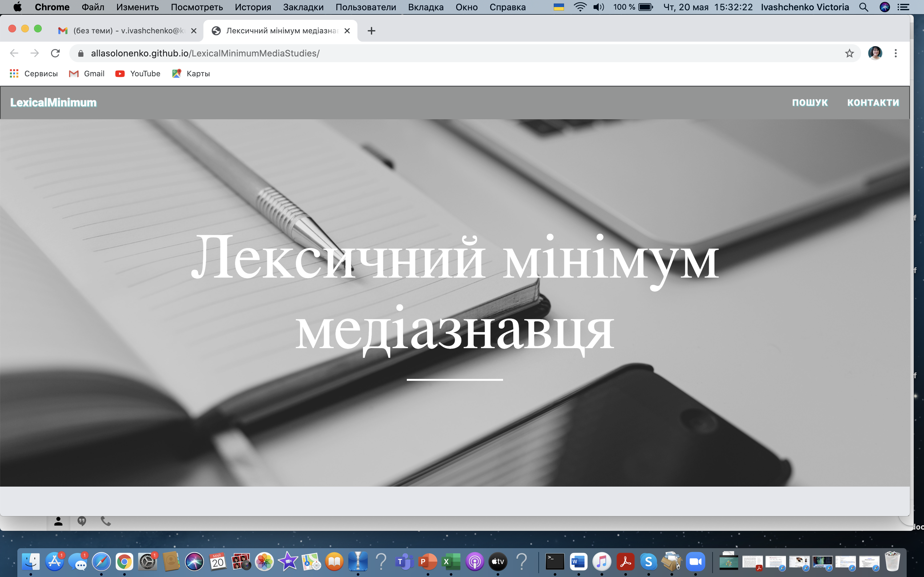Click the address bar URL
This screenshot has height=577, width=924.
tap(205, 54)
